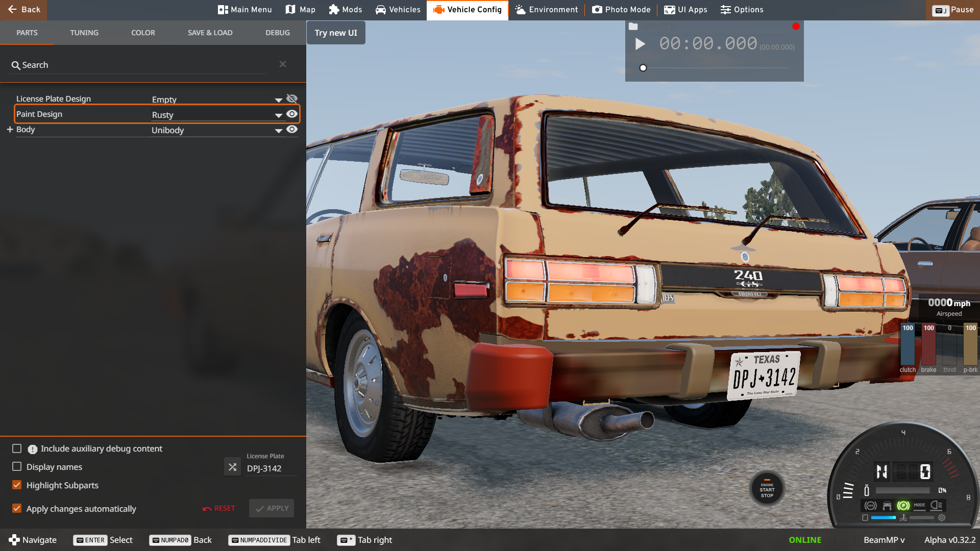980x551 pixels.
Task: Switch to the Tuning tab
Action: (84, 33)
